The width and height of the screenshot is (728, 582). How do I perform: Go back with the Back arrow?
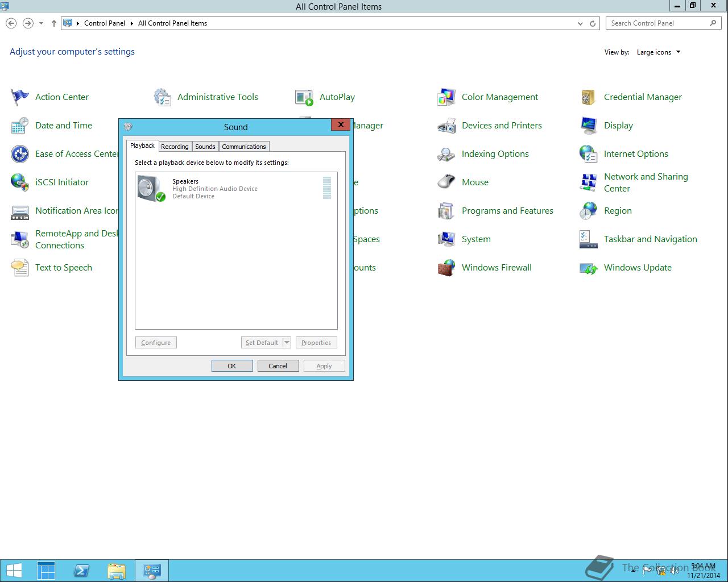coord(11,23)
